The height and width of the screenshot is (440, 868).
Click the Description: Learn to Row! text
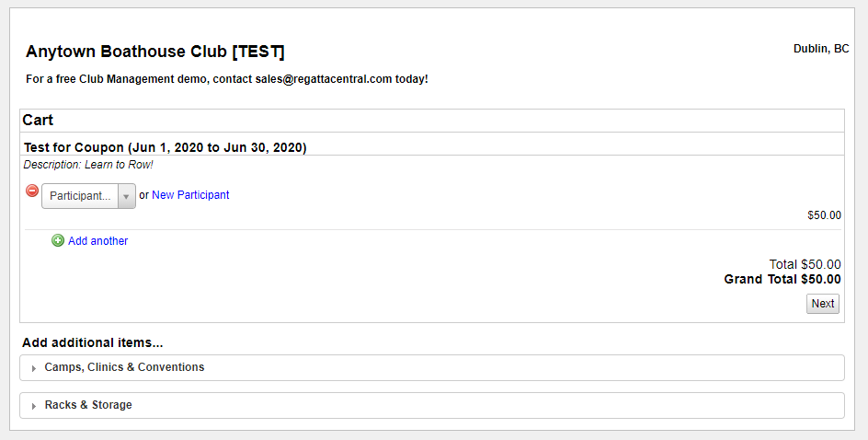click(x=88, y=165)
